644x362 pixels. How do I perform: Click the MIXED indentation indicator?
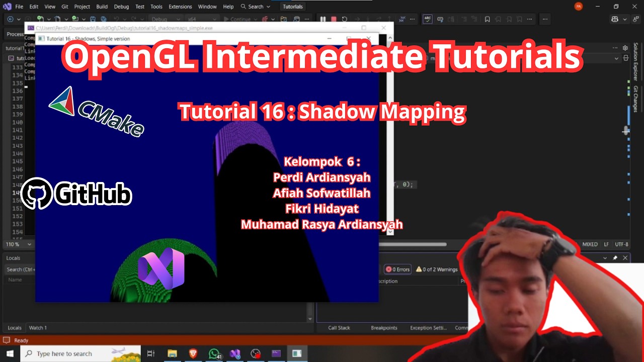point(590,244)
